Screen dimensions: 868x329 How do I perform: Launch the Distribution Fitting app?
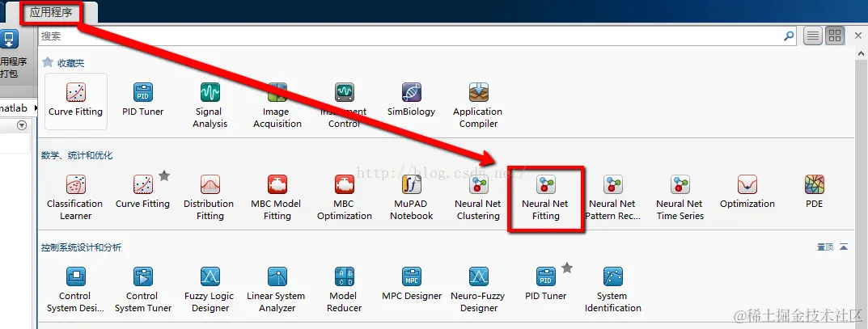click(x=210, y=197)
